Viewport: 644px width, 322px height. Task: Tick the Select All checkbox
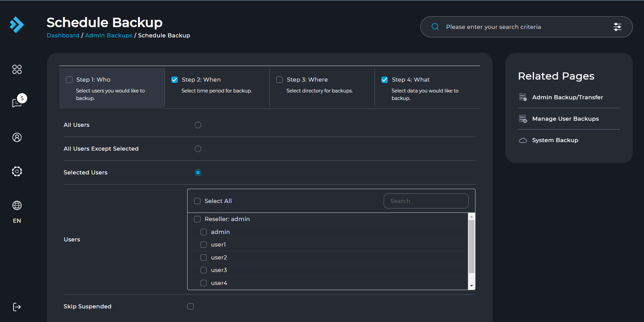coord(197,201)
